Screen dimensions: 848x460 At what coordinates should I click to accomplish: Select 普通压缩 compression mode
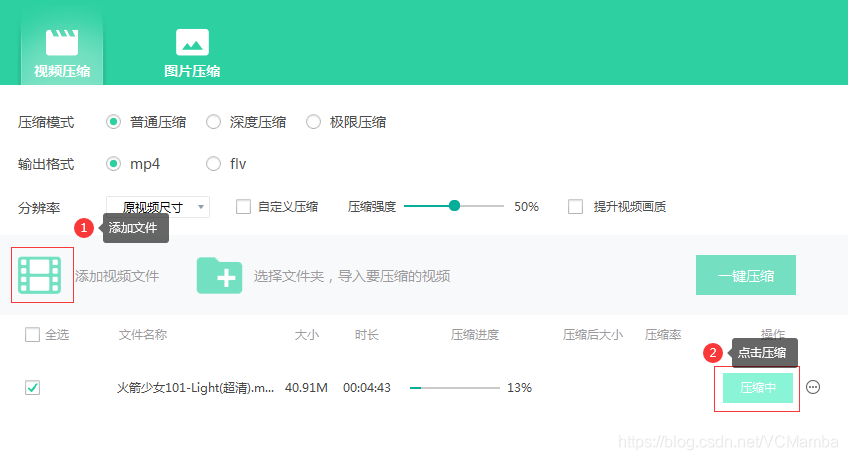coord(113,122)
